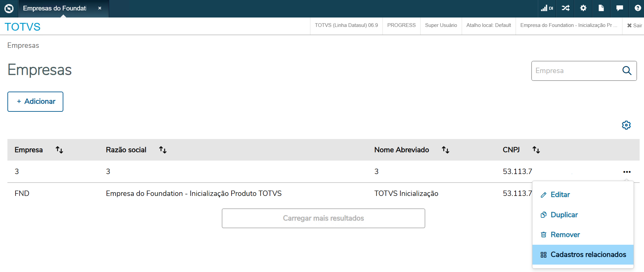Open the table column settings gear
Image resolution: width=644 pixels, height=272 pixels.
626,125
